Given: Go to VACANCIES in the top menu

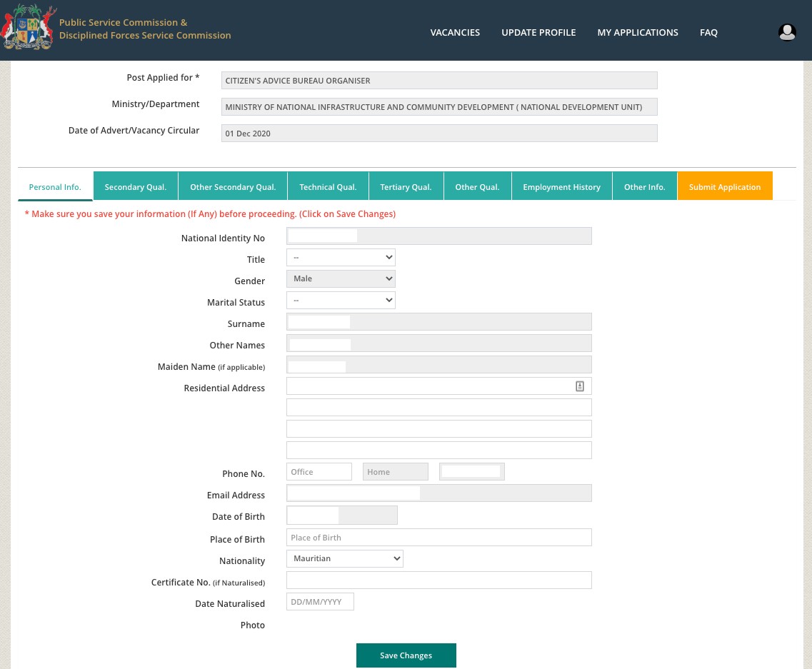Looking at the screenshot, I should [x=455, y=32].
